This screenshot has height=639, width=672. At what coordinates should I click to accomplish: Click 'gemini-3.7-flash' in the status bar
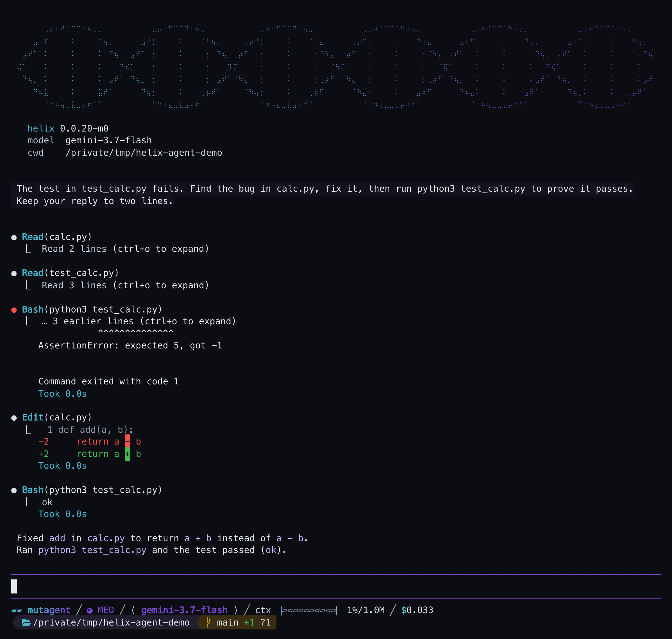[184, 610]
